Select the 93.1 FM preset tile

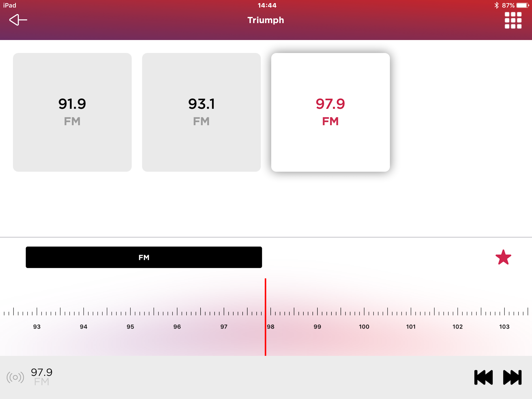[201, 112]
